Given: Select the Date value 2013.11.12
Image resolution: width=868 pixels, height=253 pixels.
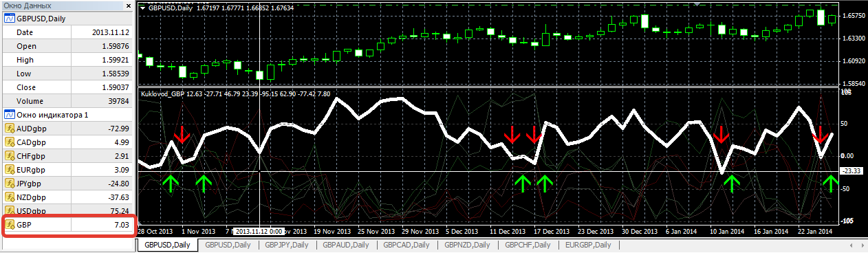Looking at the screenshot, I should [111, 32].
